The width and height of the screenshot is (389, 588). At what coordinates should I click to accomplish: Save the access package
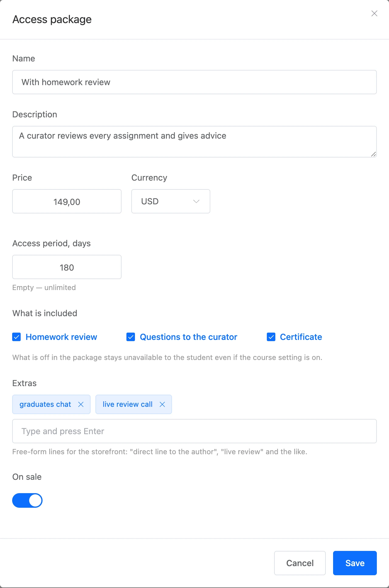(x=355, y=563)
